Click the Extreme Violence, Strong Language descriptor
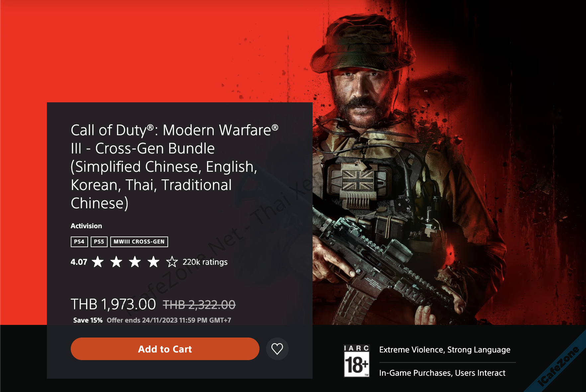 coord(445,350)
